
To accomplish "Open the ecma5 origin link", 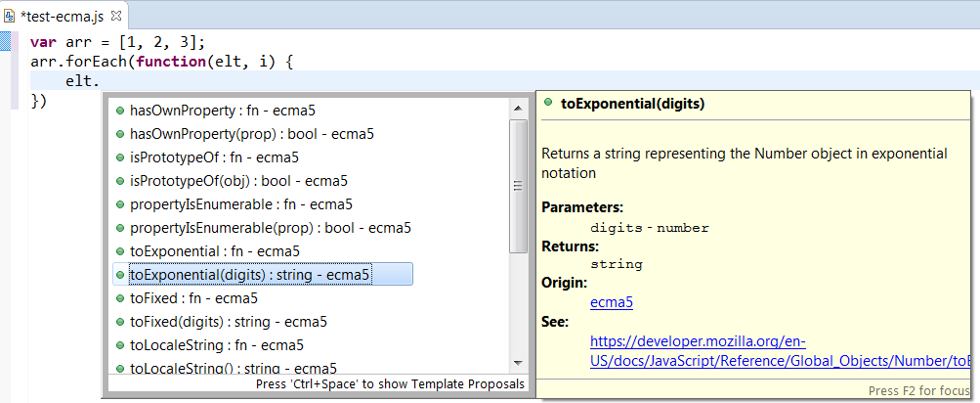I will click(x=612, y=303).
